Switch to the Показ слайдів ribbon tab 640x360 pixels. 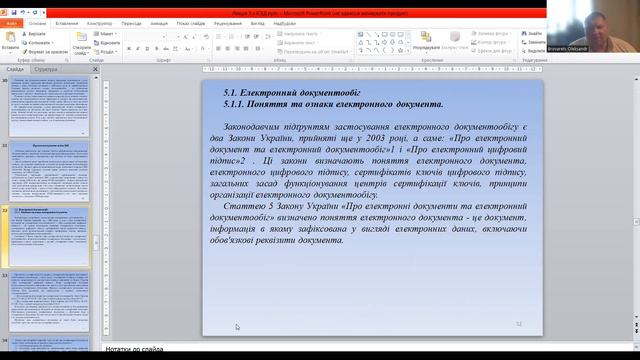[x=191, y=23]
